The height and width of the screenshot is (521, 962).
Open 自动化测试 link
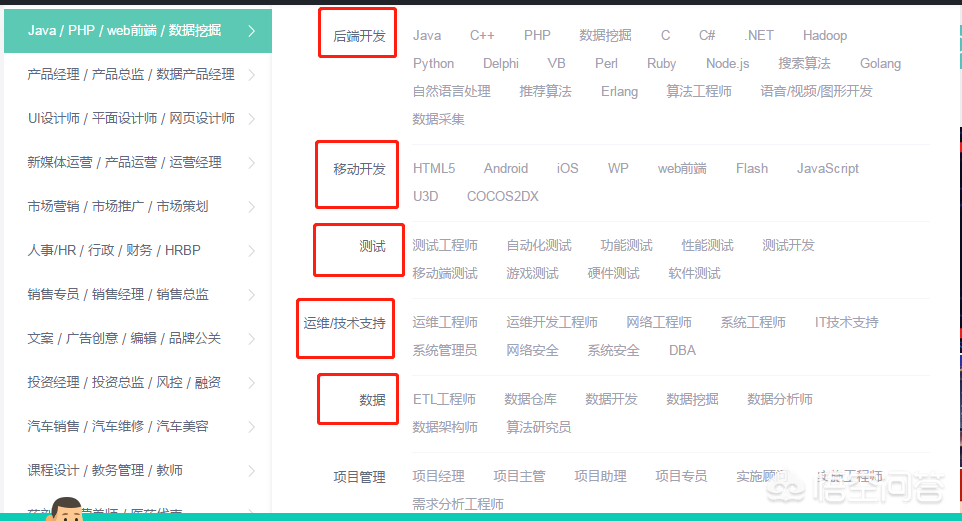(539, 245)
